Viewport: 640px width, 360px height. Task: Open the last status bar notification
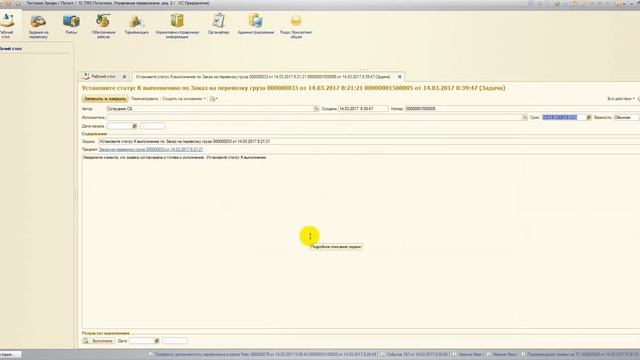click(x=580, y=355)
